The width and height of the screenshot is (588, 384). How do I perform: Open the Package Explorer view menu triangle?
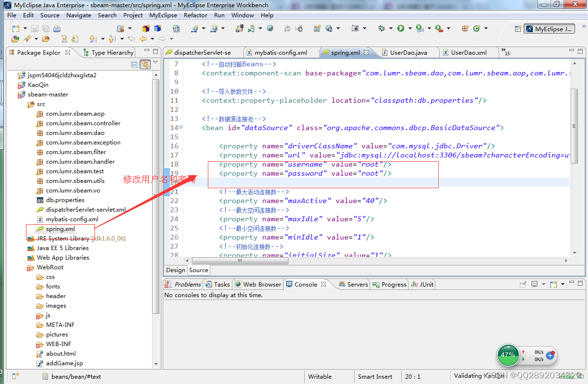[156, 63]
